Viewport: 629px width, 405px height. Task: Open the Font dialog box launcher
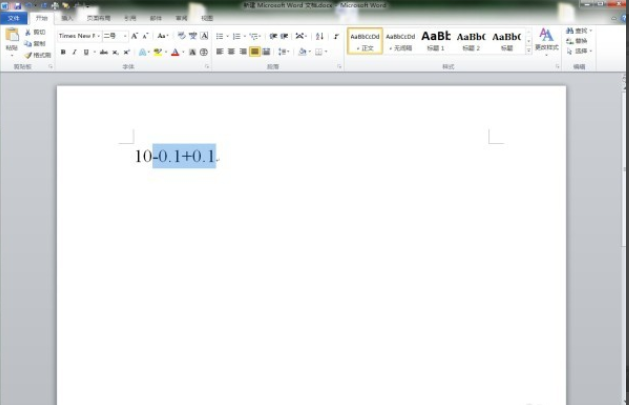click(207, 67)
